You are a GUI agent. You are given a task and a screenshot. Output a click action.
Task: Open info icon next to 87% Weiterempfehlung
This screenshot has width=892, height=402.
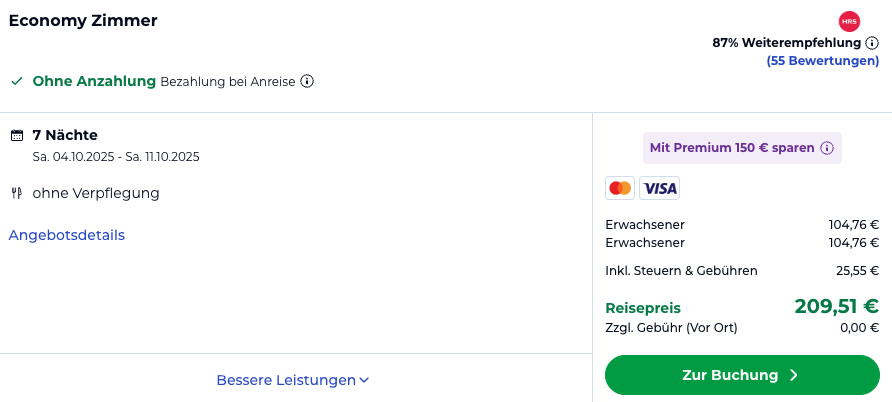click(x=872, y=43)
